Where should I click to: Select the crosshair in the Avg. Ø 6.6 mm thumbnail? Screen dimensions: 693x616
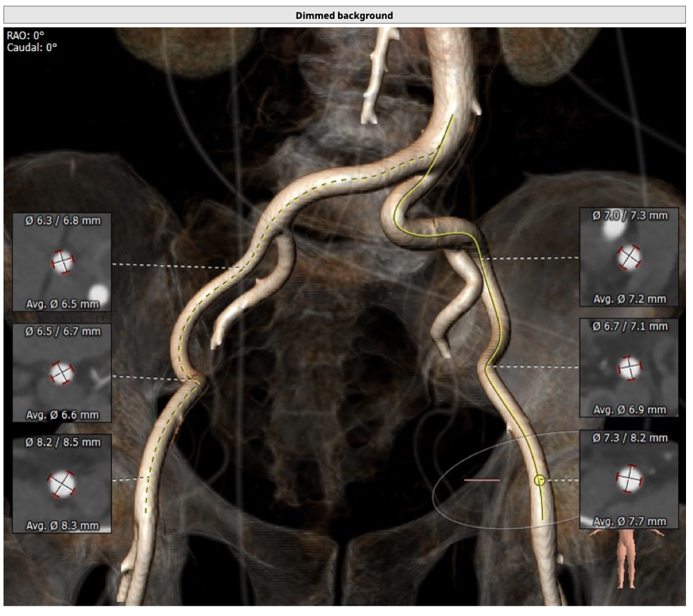coord(62,373)
